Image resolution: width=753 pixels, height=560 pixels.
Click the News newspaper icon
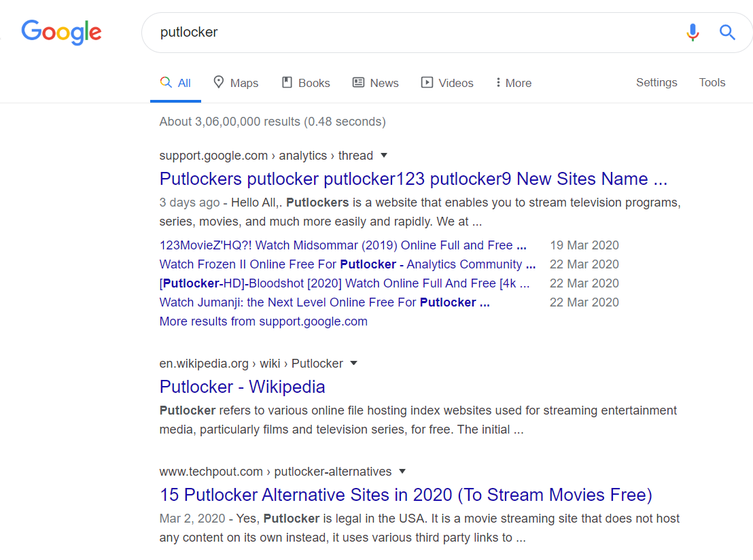pyautogui.click(x=358, y=82)
